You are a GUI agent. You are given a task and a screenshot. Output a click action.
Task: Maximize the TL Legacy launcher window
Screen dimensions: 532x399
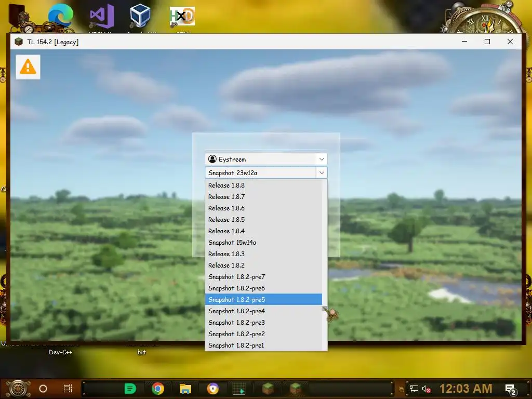[487, 42]
